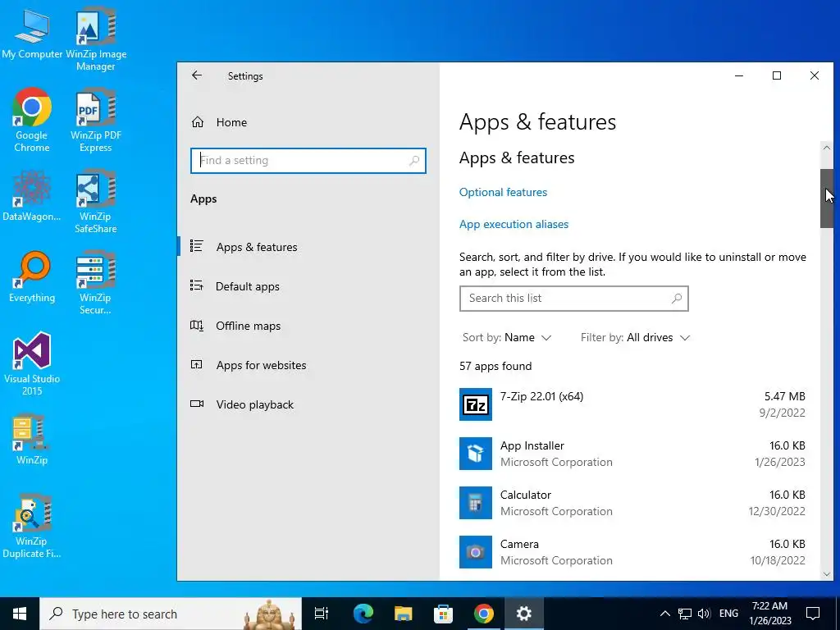This screenshot has height=630, width=840.
Task: Select WinZip Secur... desktop icon
Action: pos(96,282)
